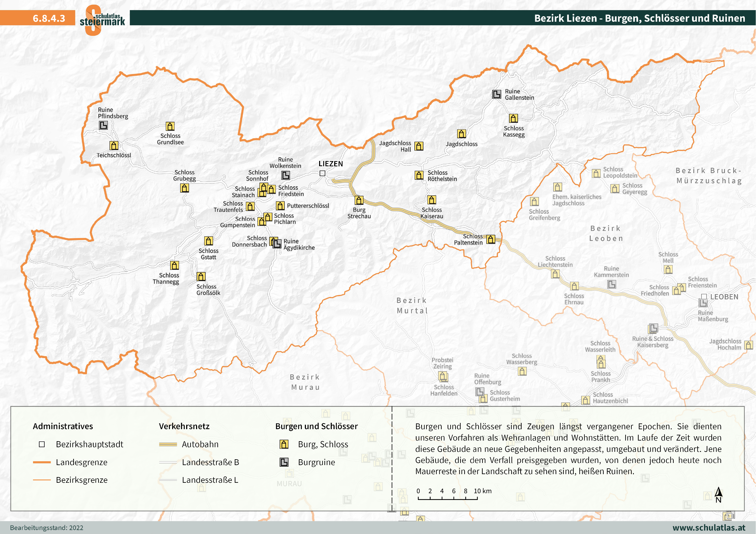756x534 pixels.
Task: Select the Schloss Kassegg castle marker
Action: (513, 118)
